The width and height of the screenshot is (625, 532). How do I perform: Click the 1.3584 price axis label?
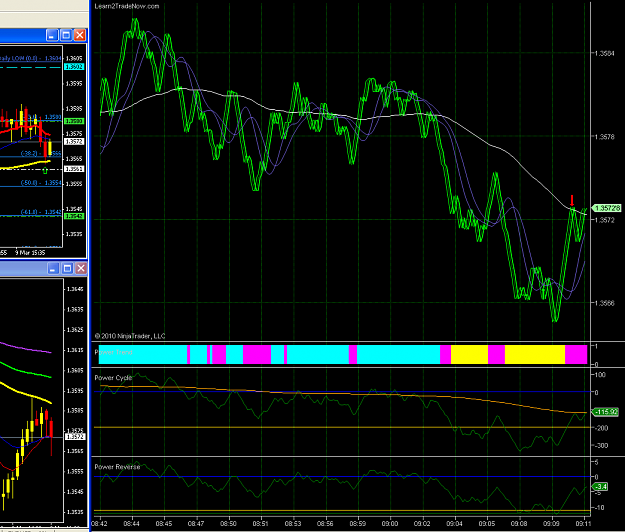point(605,53)
